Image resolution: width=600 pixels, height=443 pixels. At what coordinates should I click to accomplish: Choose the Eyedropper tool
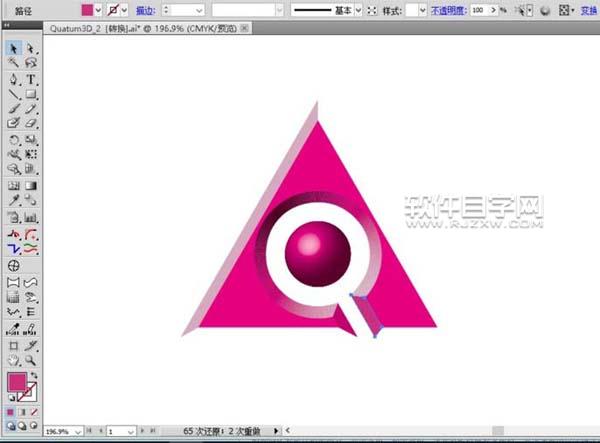tap(13, 200)
